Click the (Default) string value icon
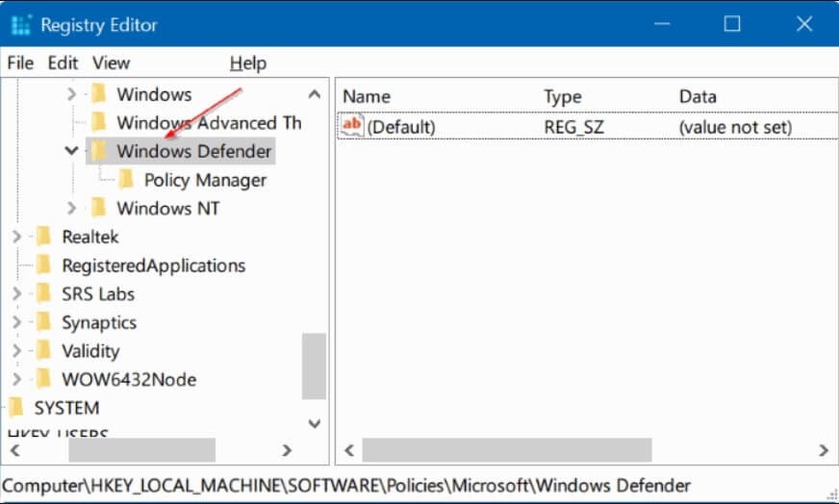The width and height of the screenshot is (839, 504). pyautogui.click(x=352, y=126)
